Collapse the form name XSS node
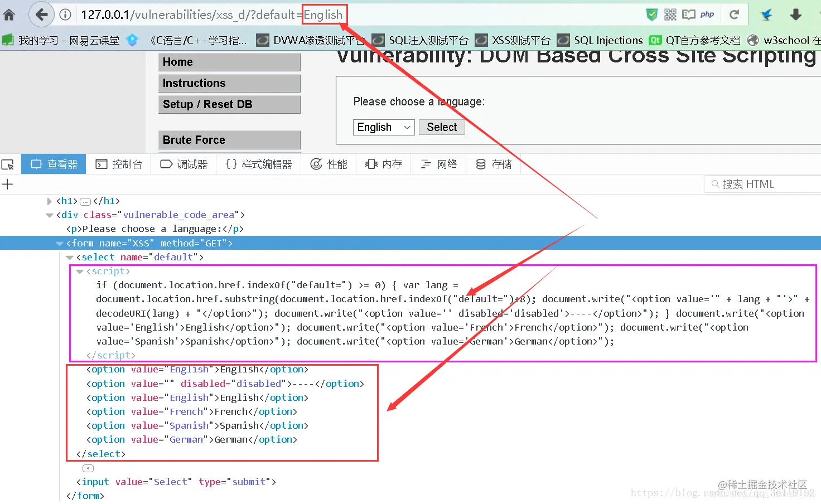The height and width of the screenshot is (504, 821). coord(60,244)
